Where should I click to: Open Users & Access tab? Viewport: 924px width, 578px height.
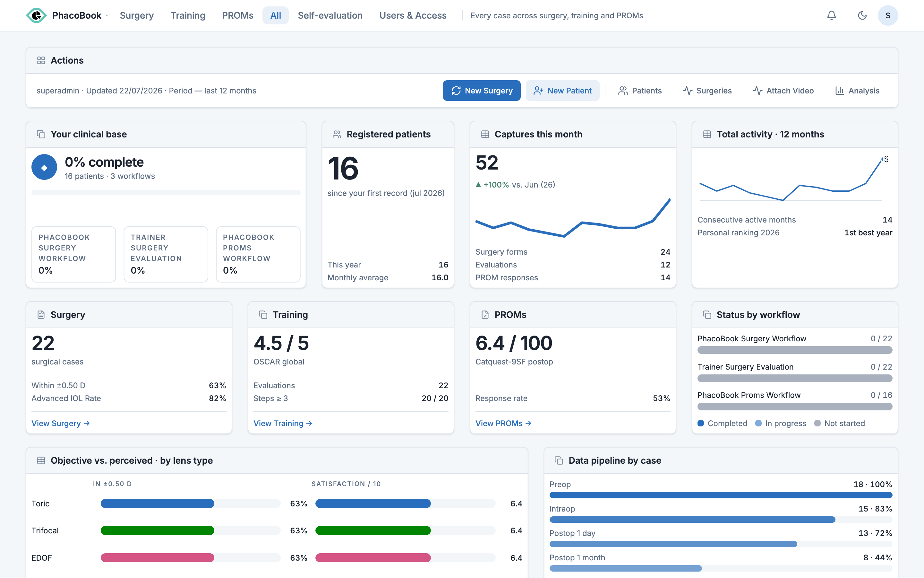point(413,15)
